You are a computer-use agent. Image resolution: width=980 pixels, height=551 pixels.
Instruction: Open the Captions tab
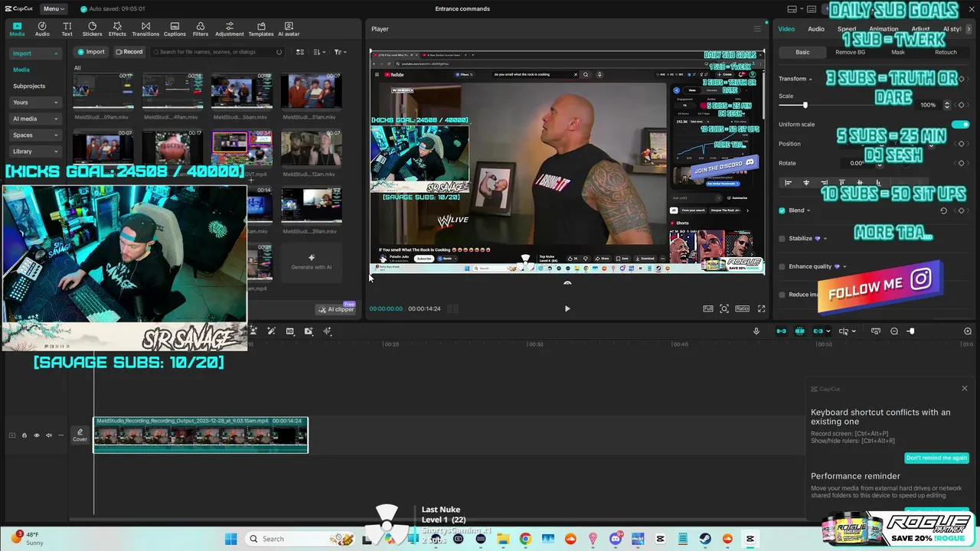(x=175, y=29)
